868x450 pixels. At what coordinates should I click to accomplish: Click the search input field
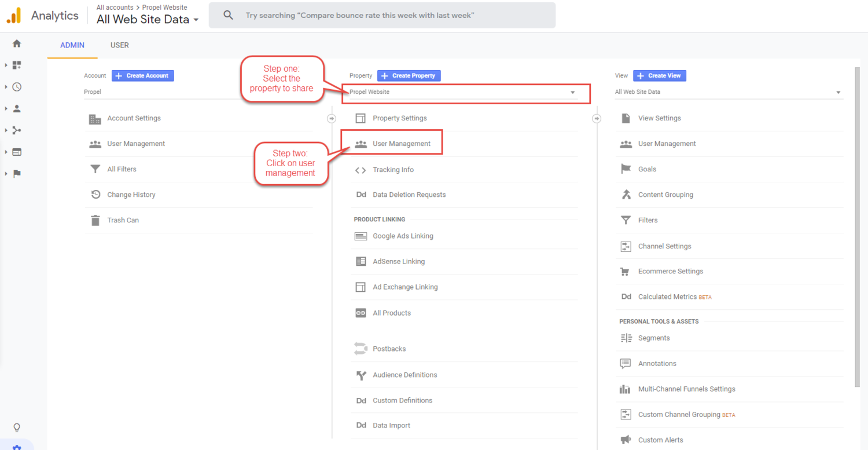pyautogui.click(x=382, y=15)
